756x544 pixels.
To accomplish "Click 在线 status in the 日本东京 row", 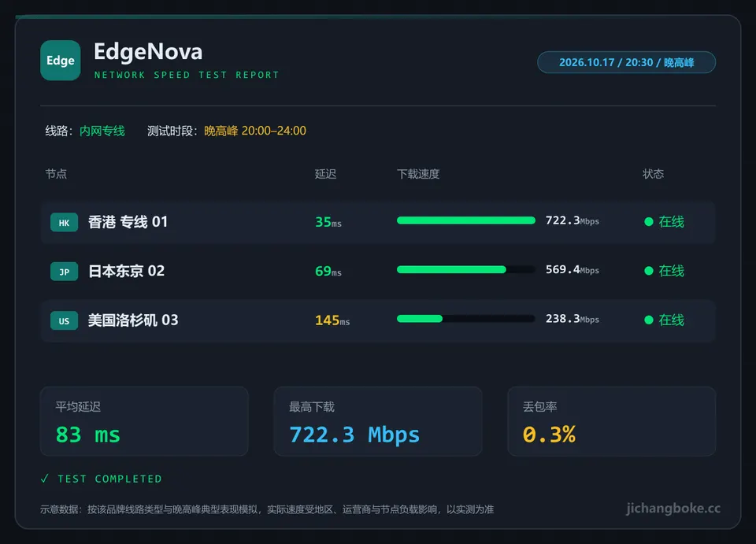I will [671, 271].
